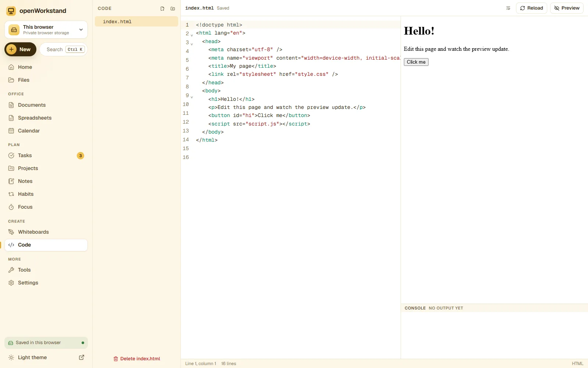Click the Click me button in preview
Screen dimensions: 588x368
pos(416,62)
